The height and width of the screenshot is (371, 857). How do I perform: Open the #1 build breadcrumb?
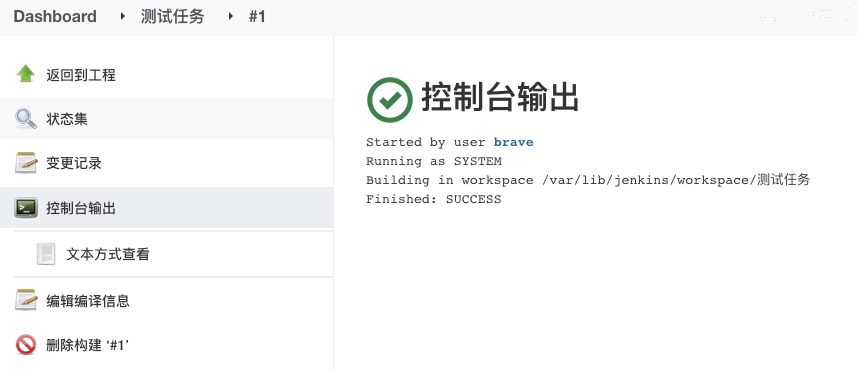coord(257,16)
